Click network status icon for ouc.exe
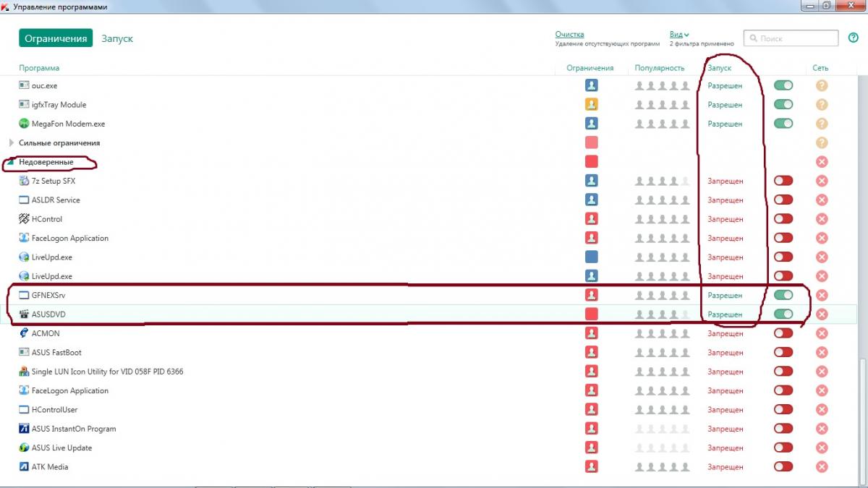868x488 pixels. coord(821,85)
